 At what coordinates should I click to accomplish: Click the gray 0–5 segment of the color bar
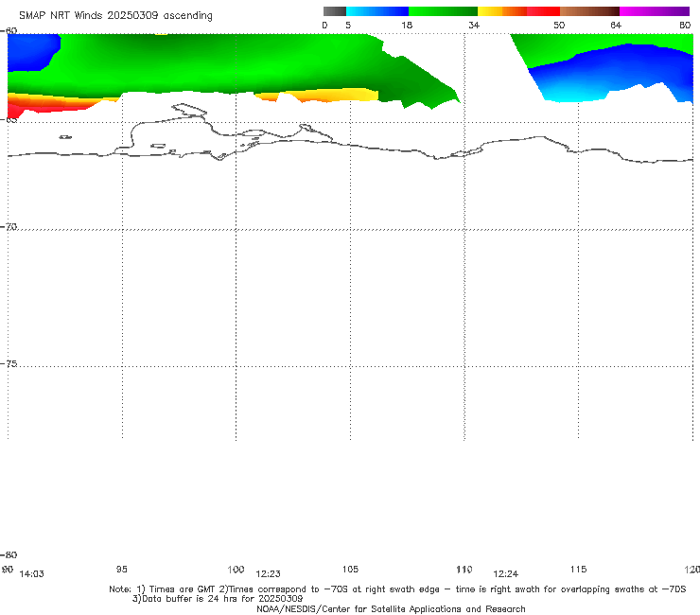point(334,11)
